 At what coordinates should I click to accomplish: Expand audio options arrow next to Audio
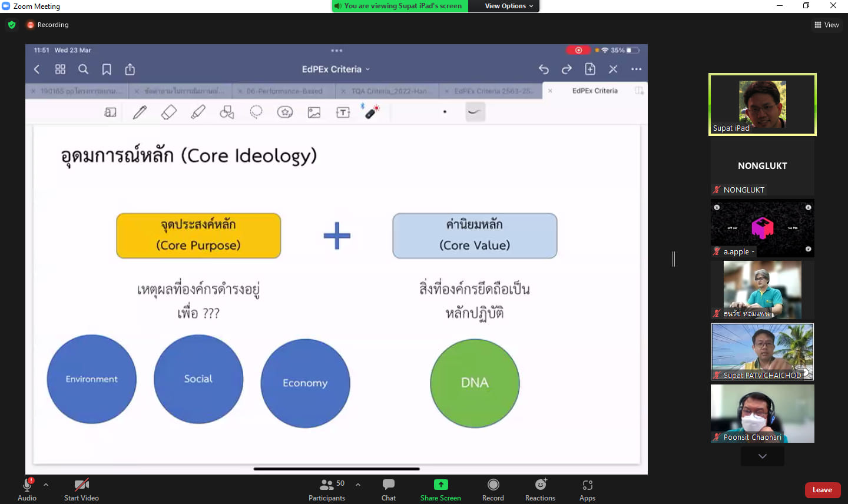[46, 485]
